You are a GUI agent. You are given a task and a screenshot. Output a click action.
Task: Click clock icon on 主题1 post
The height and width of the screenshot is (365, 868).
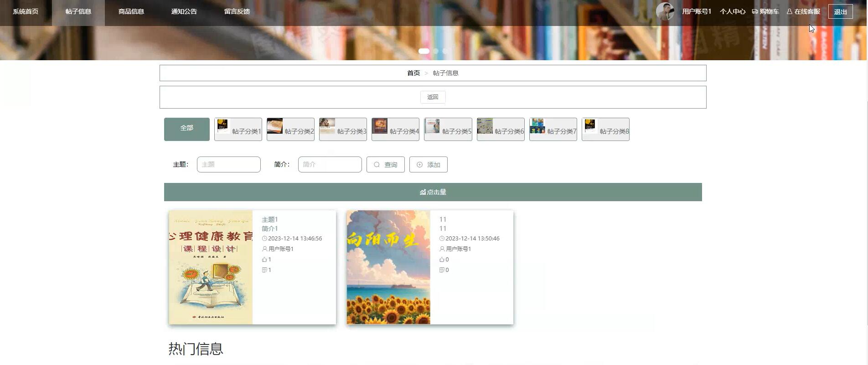pos(264,239)
